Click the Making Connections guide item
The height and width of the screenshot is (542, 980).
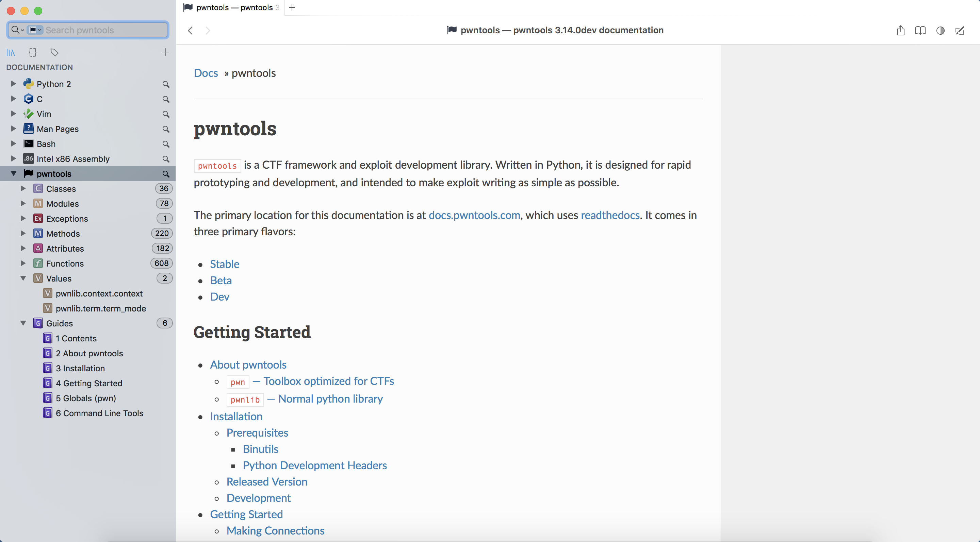tap(275, 531)
